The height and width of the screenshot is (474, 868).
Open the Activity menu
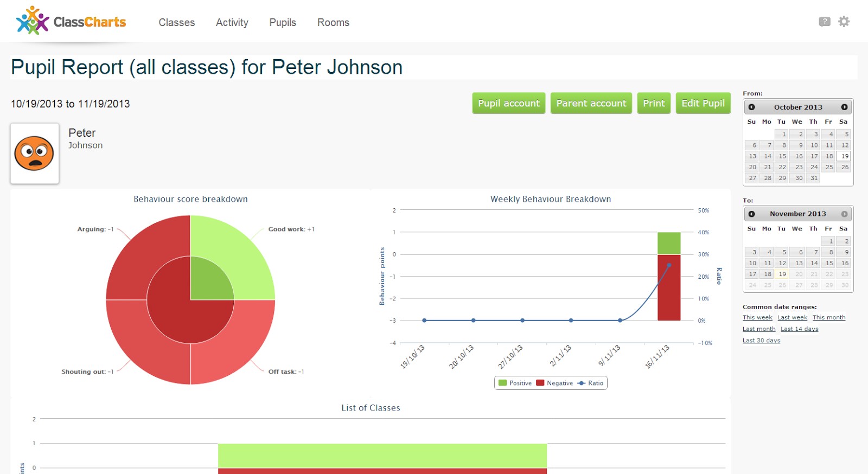pyautogui.click(x=232, y=22)
